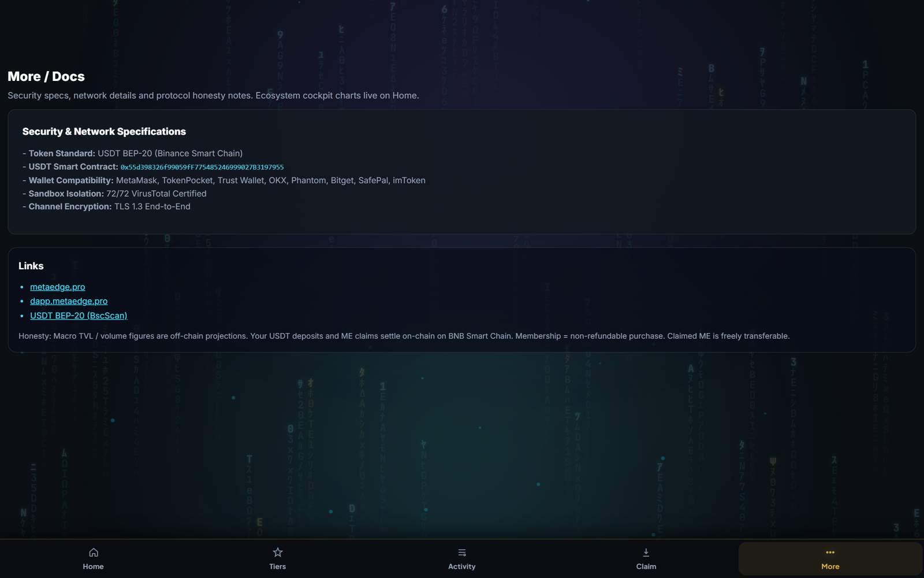Click the Home house icon

pyautogui.click(x=93, y=553)
